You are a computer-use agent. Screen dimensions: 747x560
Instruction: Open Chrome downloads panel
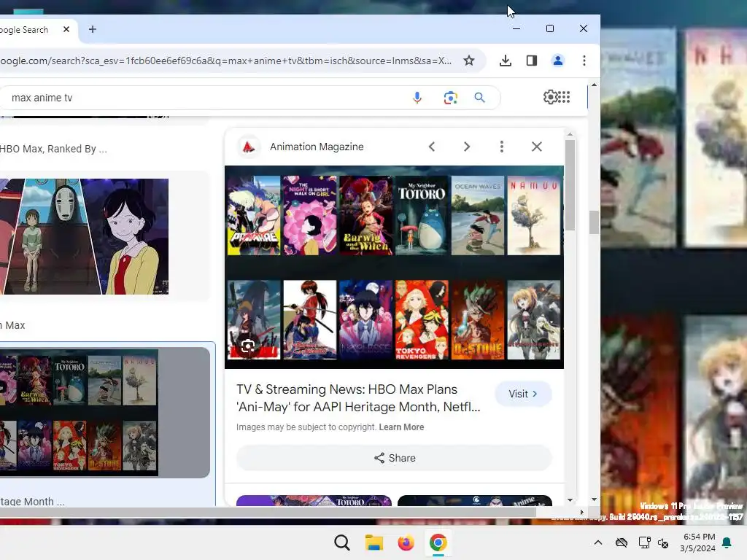(x=506, y=61)
